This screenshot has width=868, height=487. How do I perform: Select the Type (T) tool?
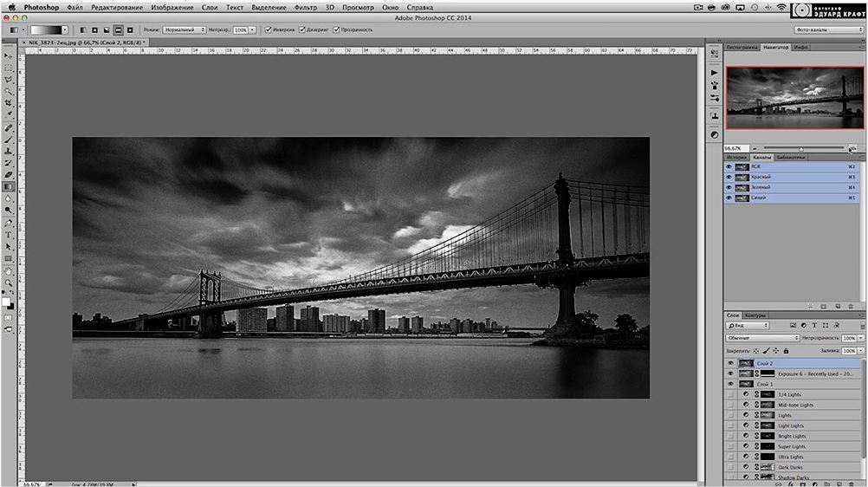[9, 234]
